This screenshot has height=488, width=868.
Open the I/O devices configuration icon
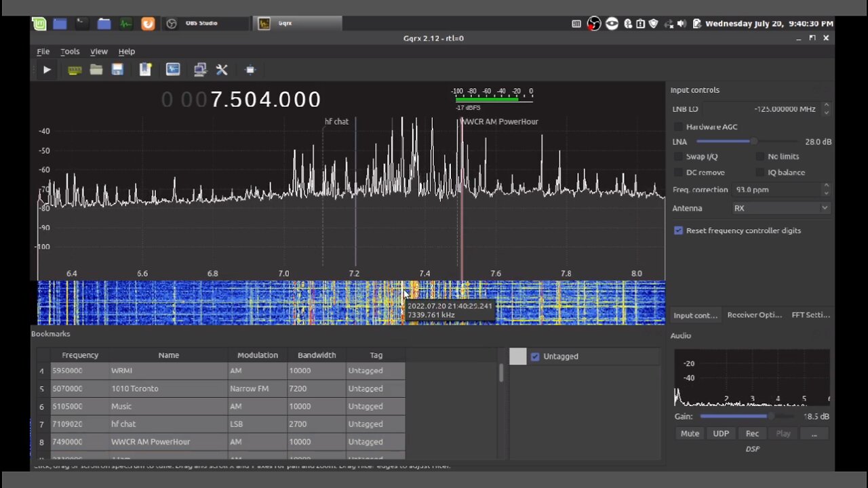point(75,69)
